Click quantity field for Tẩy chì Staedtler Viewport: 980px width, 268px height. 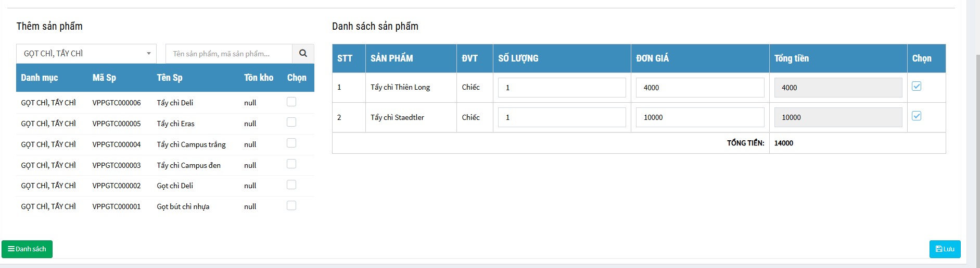[562, 117]
